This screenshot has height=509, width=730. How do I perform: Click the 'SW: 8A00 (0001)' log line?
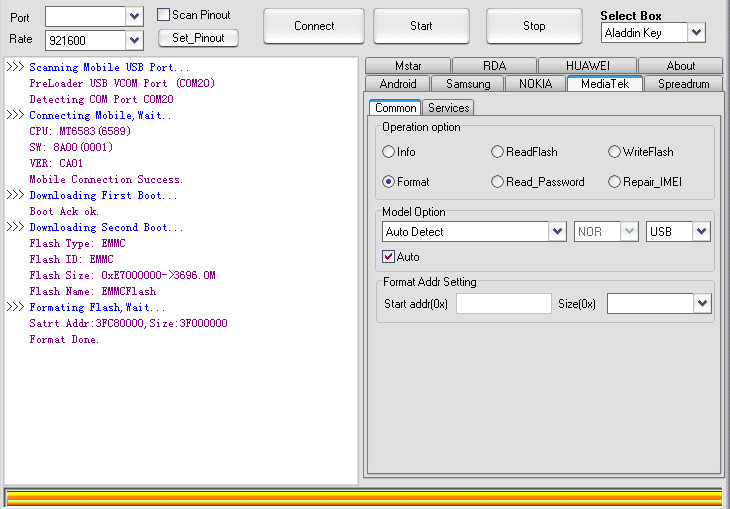tap(71, 147)
